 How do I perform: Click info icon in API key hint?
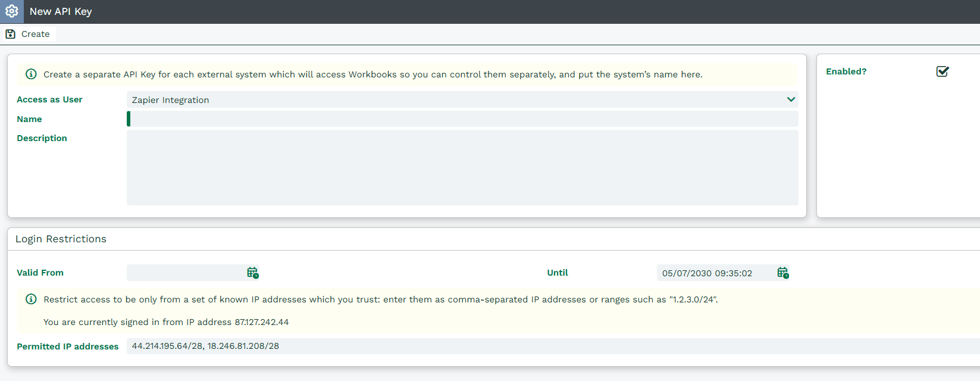(x=31, y=74)
